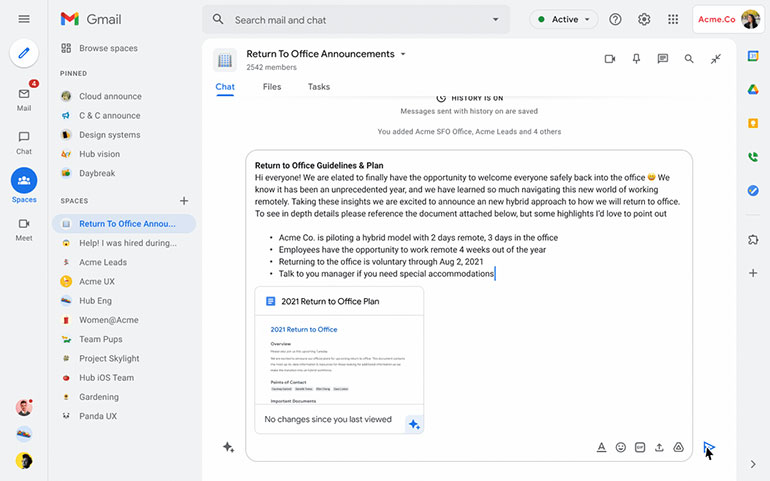Attach a Google Drive file
The width and height of the screenshot is (770, 481).
[678, 447]
